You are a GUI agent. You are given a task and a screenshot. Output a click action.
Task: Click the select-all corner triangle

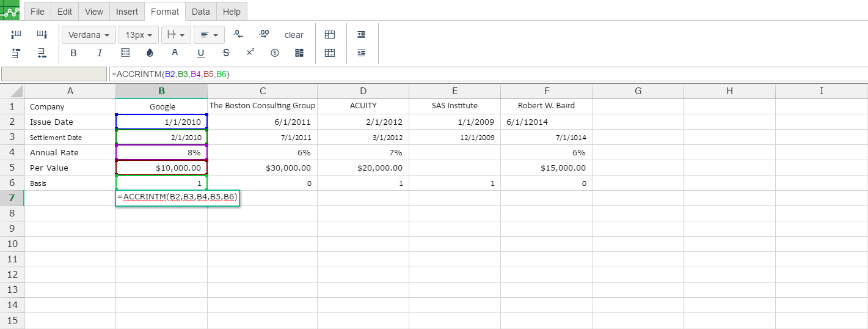click(12, 91)
